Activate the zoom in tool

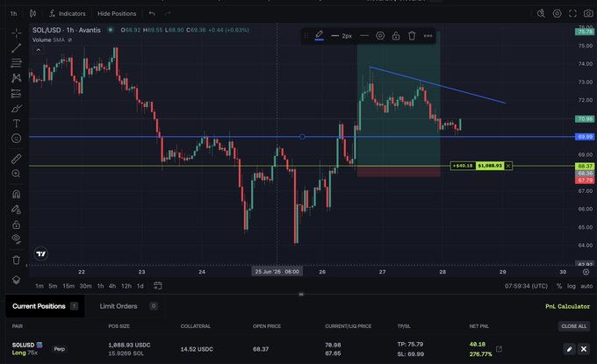tap(16, 174)
